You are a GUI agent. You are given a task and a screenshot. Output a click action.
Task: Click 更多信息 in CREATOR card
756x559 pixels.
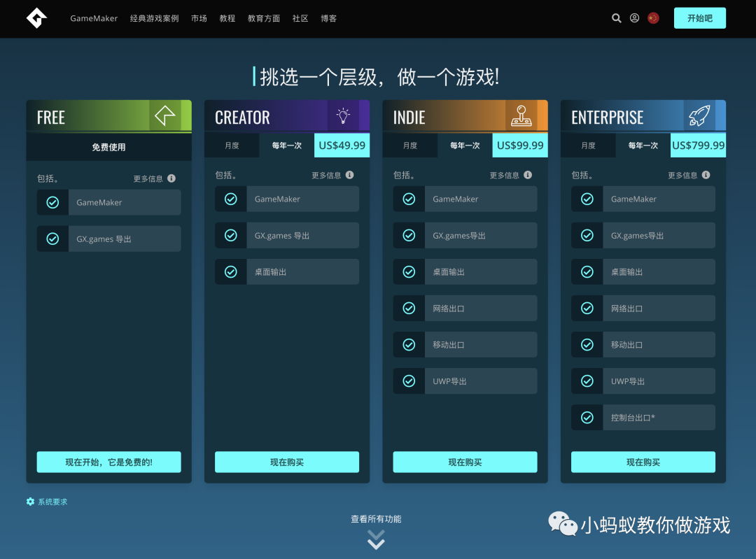(x=326, y=176)
